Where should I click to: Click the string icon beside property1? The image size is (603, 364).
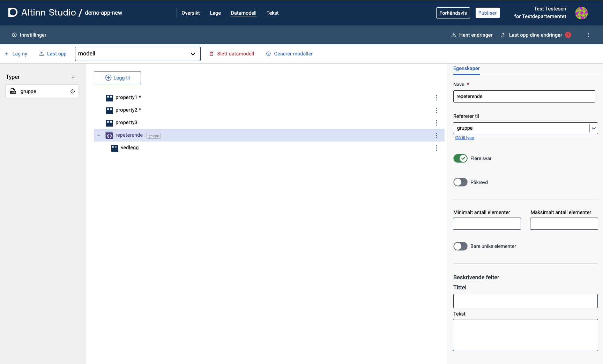(110, 98)
